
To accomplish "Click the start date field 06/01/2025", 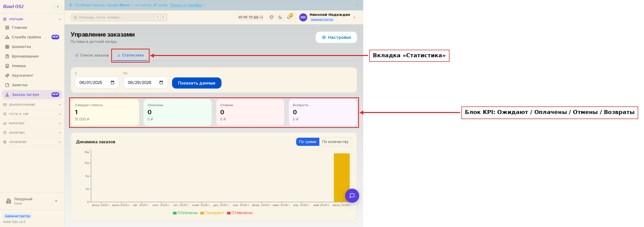I will click(x=97, y=82).
